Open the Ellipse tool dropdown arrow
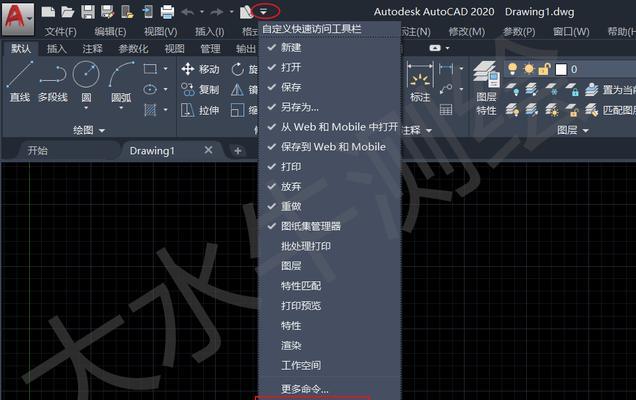 tap(165, 89)
